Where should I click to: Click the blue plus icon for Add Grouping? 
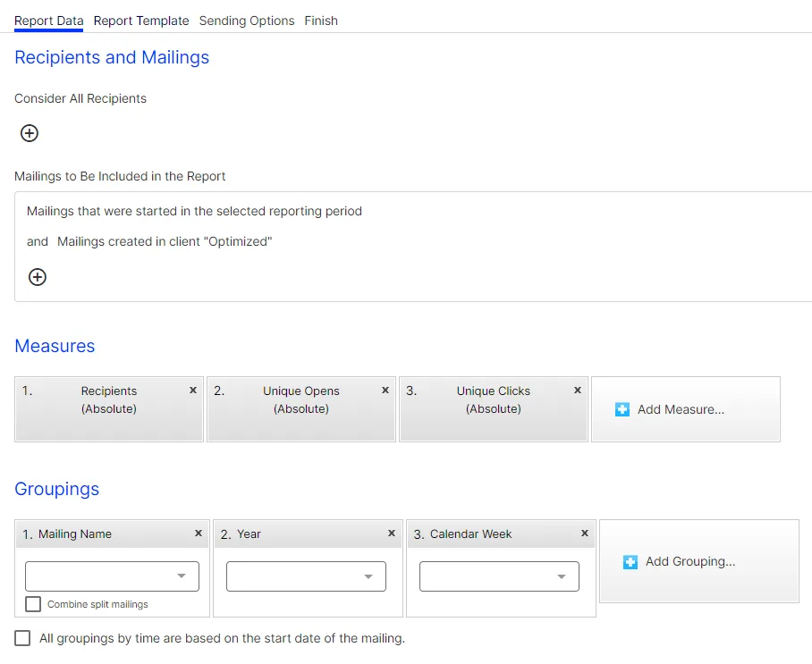(x=630, y=561)
